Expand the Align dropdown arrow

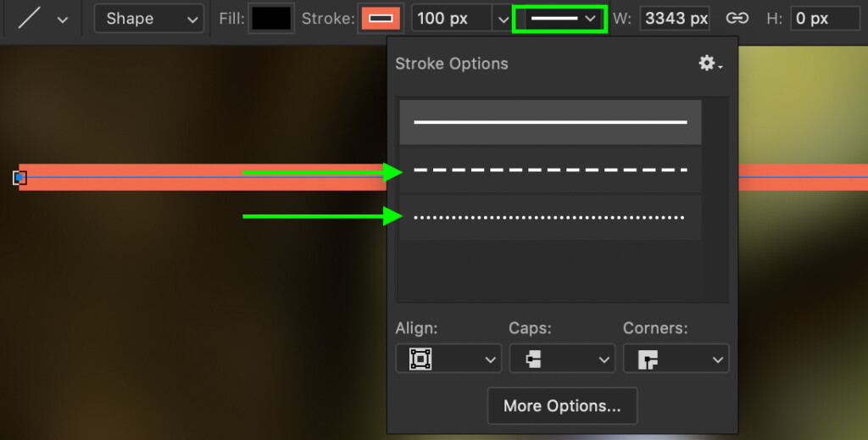click(490, 359)
